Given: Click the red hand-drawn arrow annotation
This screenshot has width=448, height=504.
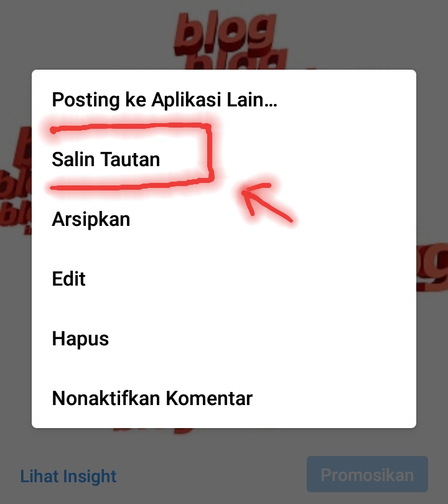Looking at the screenshot, I should pyautogui.click(x=267, y=202).
